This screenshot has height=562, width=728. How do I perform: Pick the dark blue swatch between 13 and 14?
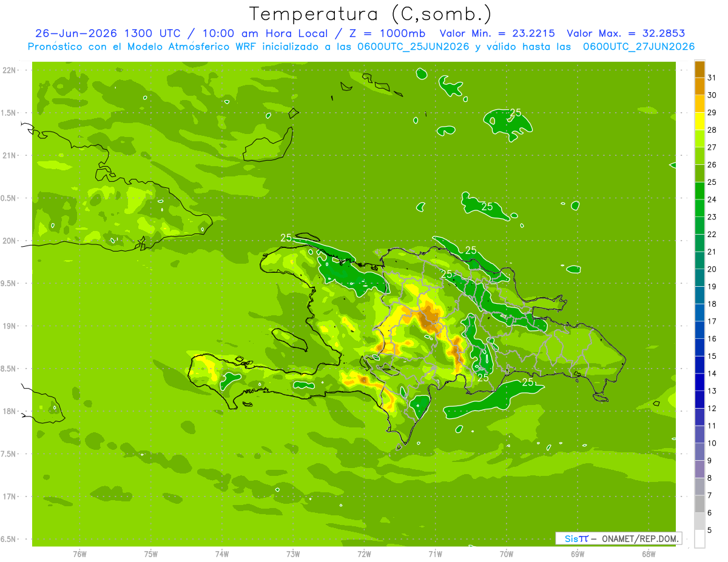coord(699,382)
